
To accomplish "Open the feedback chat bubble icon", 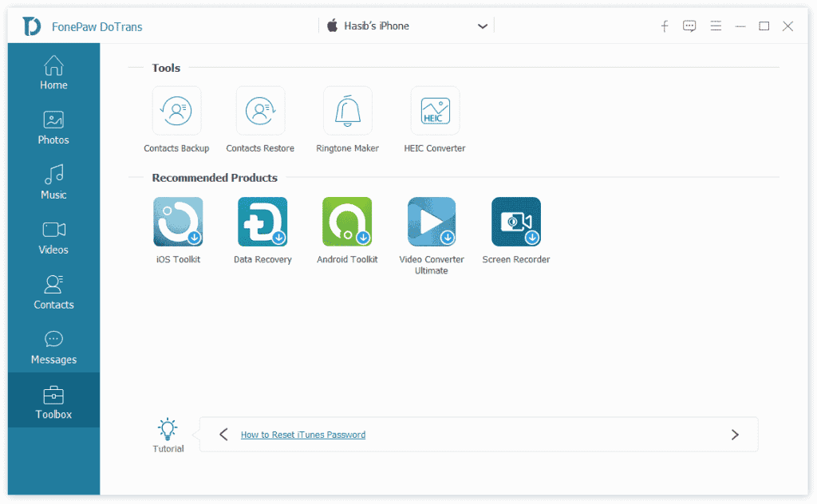I will pyautogui.click(x=689, y=26).
